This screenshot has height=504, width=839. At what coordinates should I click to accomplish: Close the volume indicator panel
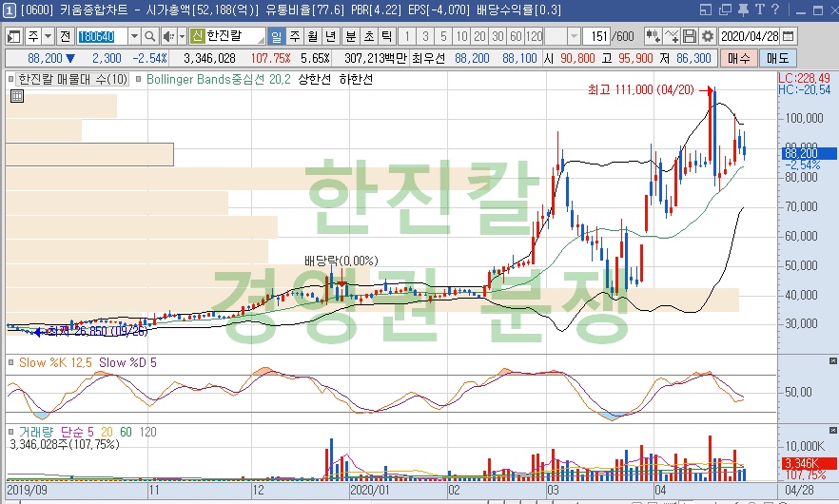tap(833, 431)
